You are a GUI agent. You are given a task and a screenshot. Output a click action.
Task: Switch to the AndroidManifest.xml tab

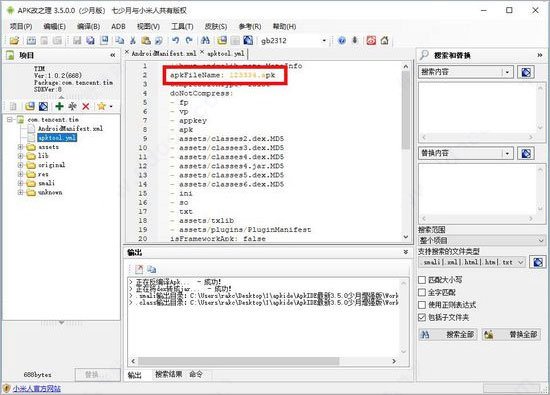[x=163, y=53]
